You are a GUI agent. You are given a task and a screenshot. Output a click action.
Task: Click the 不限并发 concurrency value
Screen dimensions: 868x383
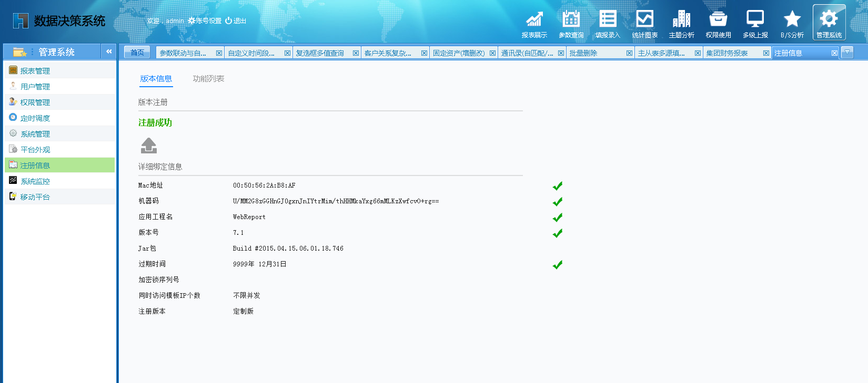pyautogui.click(x=247, y=296)
